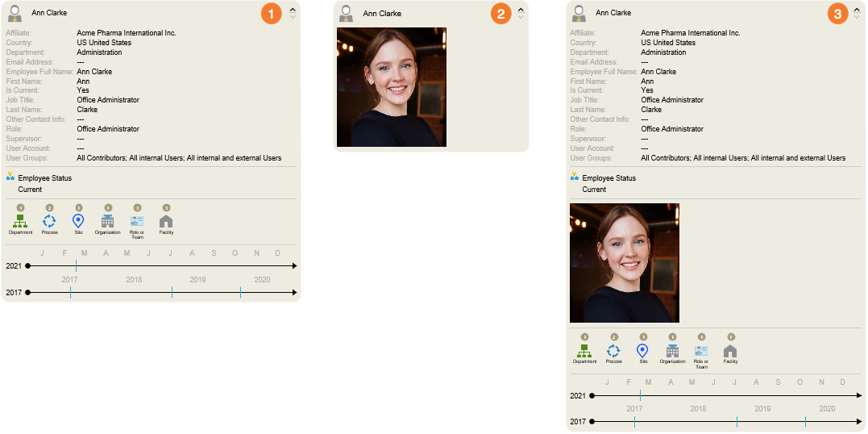
Task: Click the blue marker on card 1's 2021 timeline
Action: click(x=76, y=265)
